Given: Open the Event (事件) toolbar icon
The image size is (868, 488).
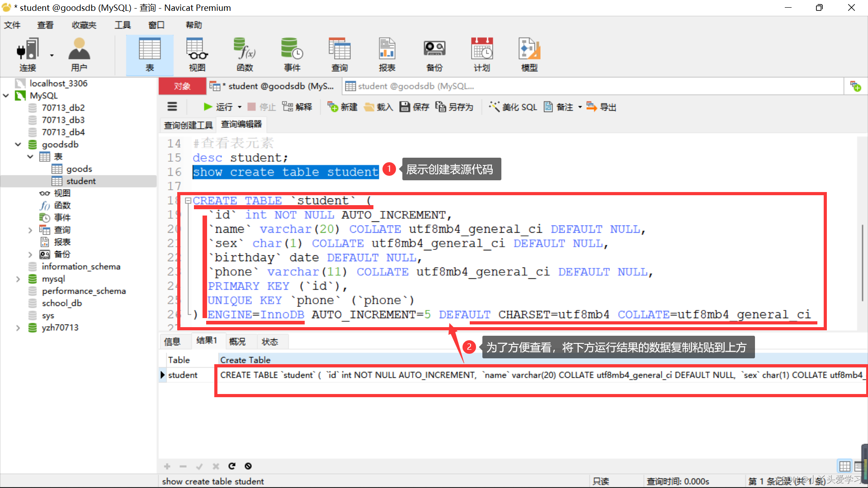Looking at the screenshot, I should [292, 55].
